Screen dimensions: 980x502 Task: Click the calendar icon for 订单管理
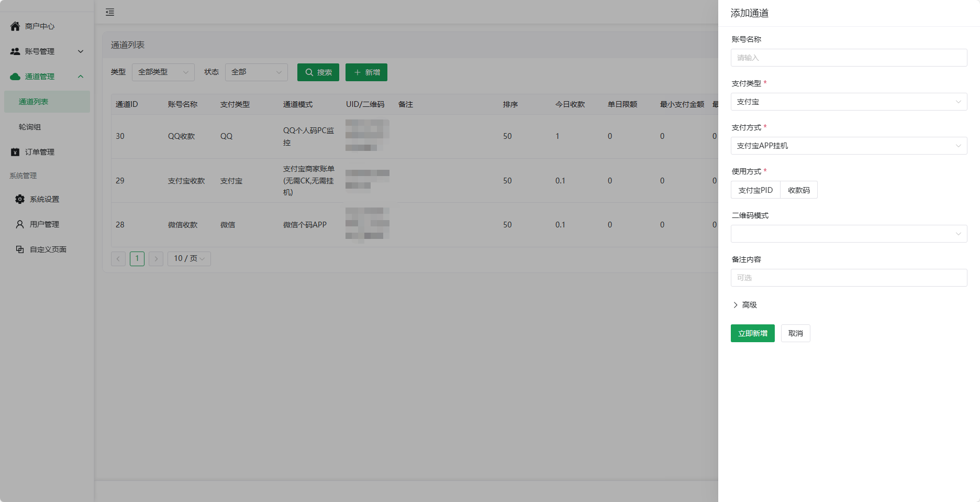pos(15,152)
